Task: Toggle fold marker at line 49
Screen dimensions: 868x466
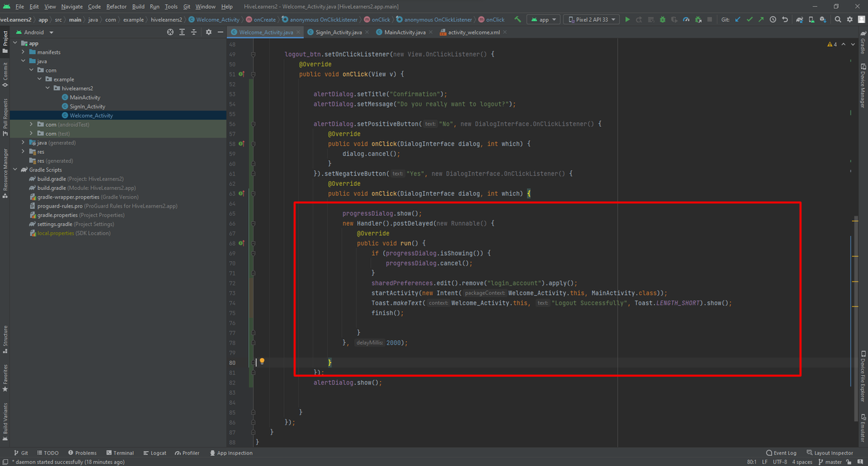Action: point(253,54)
